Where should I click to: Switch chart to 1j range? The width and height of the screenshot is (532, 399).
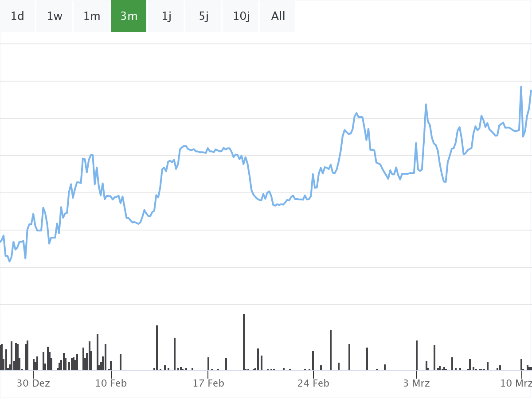coord(166,16)
